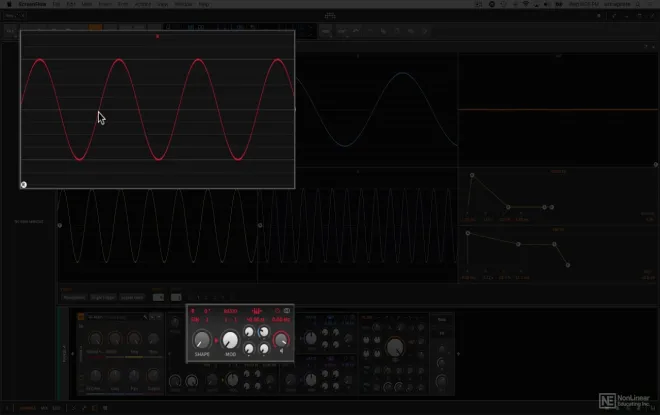Click the red marker atop the zoomed sine display
The width and height of the screenshot is (660, 415).
157,37
